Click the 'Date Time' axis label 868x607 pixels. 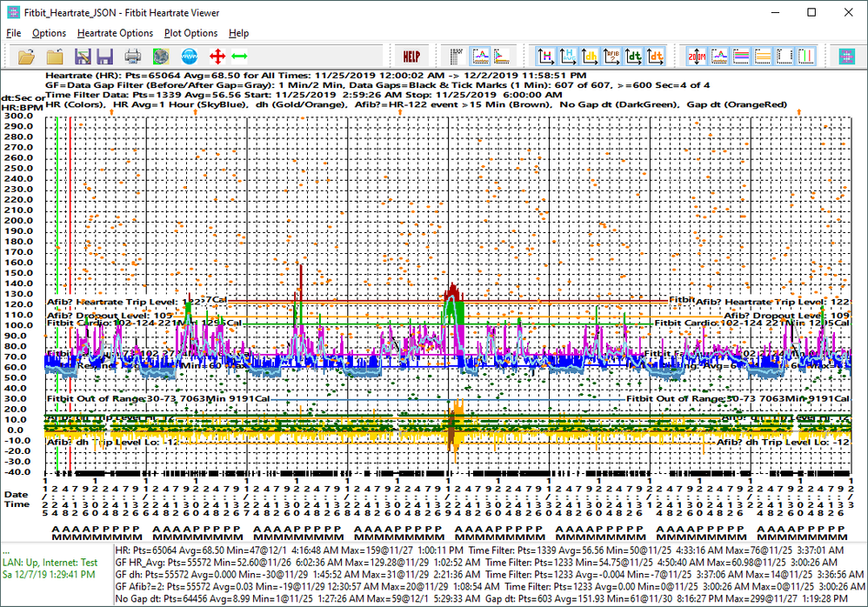(17, 499)
